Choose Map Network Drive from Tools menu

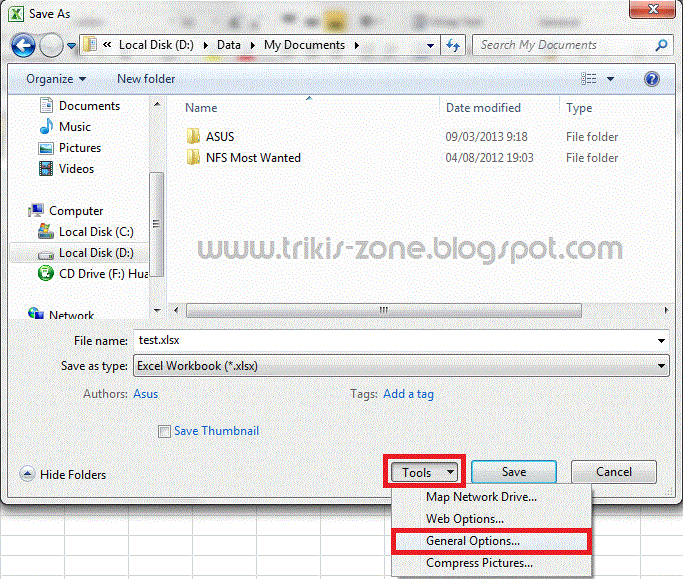[481, 497]
